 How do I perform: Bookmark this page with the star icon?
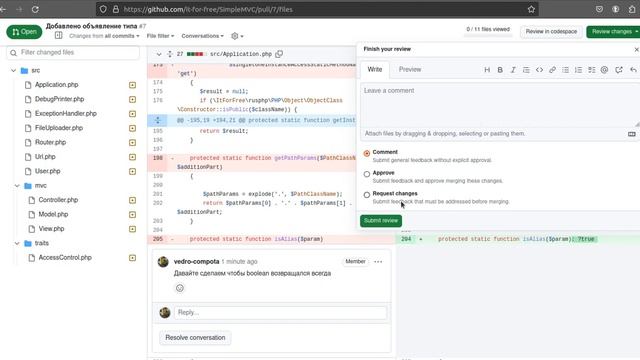[x=531, y=9]
